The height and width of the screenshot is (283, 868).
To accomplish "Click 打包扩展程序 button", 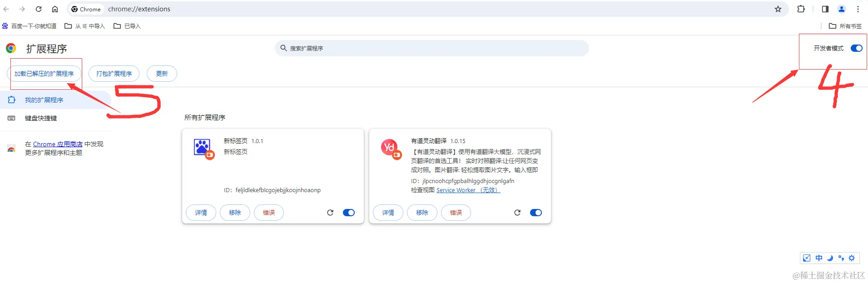I will coord(114,74).
